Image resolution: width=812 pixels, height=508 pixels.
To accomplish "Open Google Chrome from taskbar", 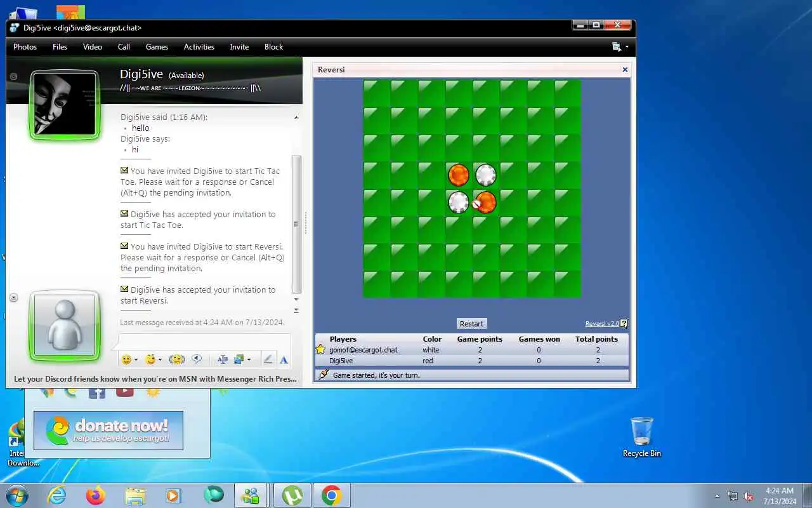I will 332,495.
